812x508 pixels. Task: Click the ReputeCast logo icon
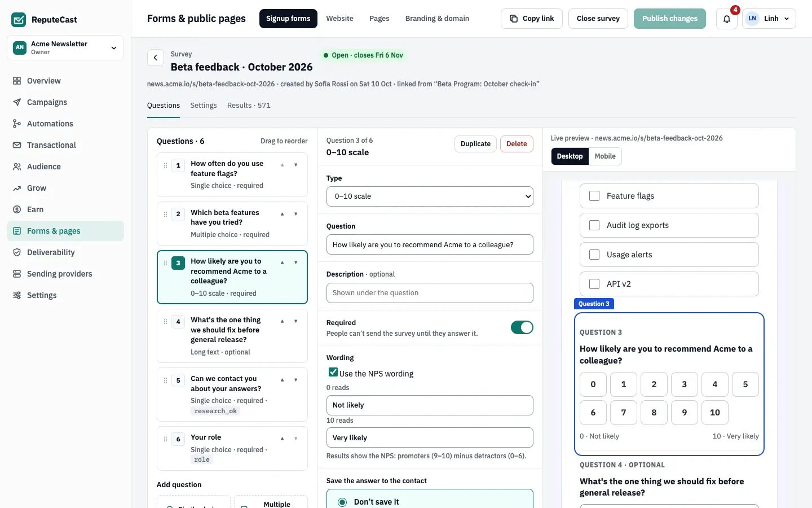19,20
